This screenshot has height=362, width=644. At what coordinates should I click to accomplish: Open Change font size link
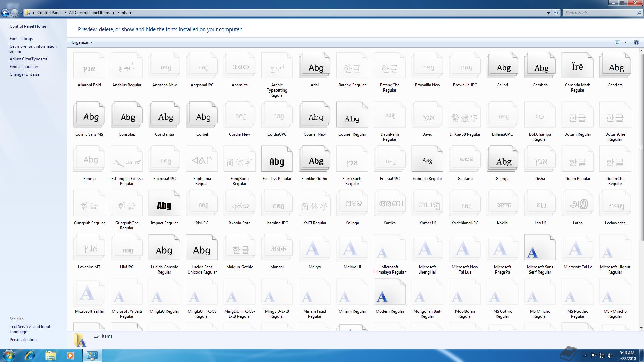tap(24, 74)
